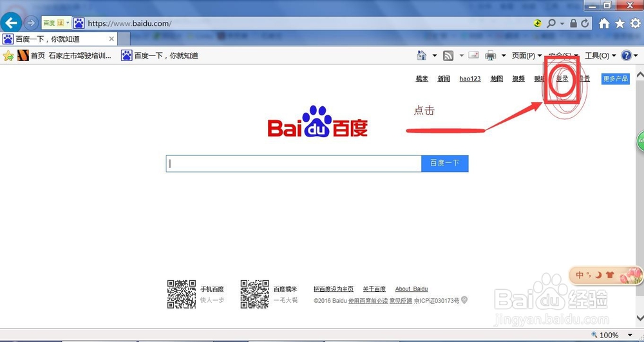Click the read mail envelope icon
Image resolution: width=644 pixels, height=342 pixels.
pyautogui.click(x=473, y=55)
